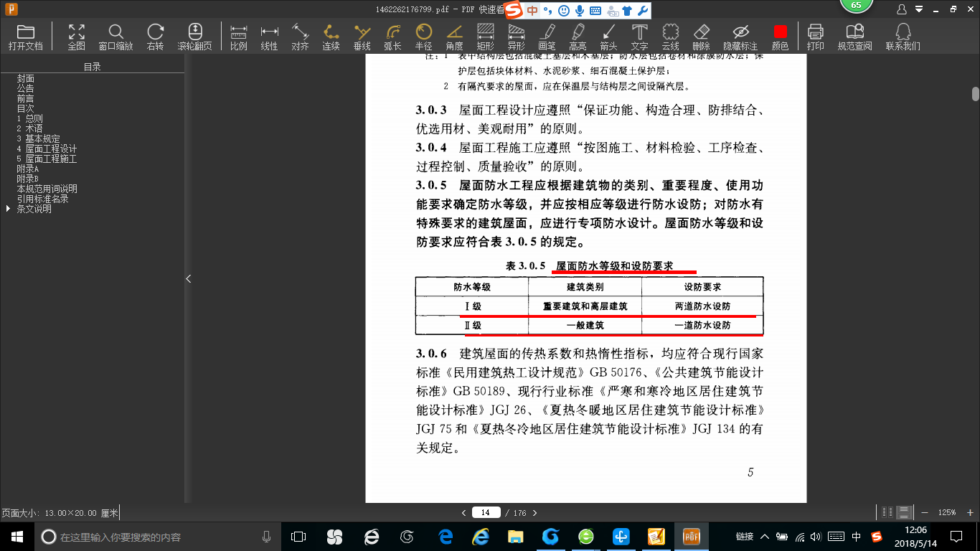Select the 窗口缩放 window zoom tool
The height and width of the screenshot is (551, 980).
116,37
